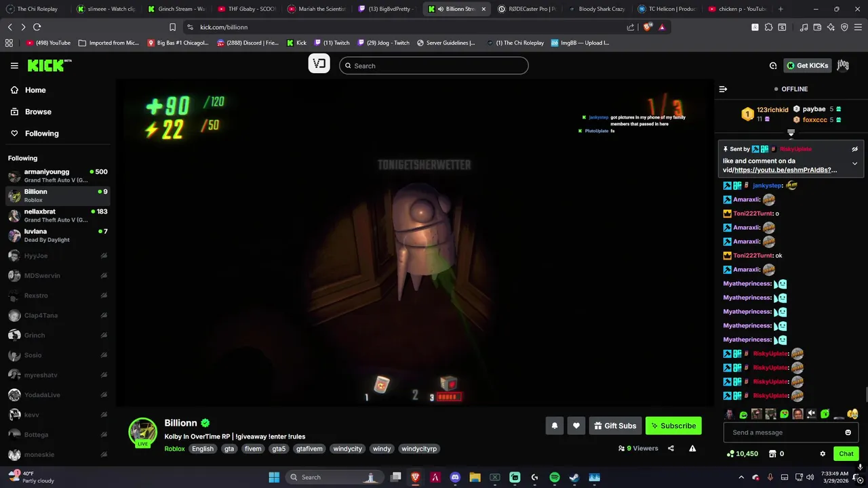The height and width of the screenshot is (488, 868).
Task: Open offline channel moneskie
Action: coord(57,454)
